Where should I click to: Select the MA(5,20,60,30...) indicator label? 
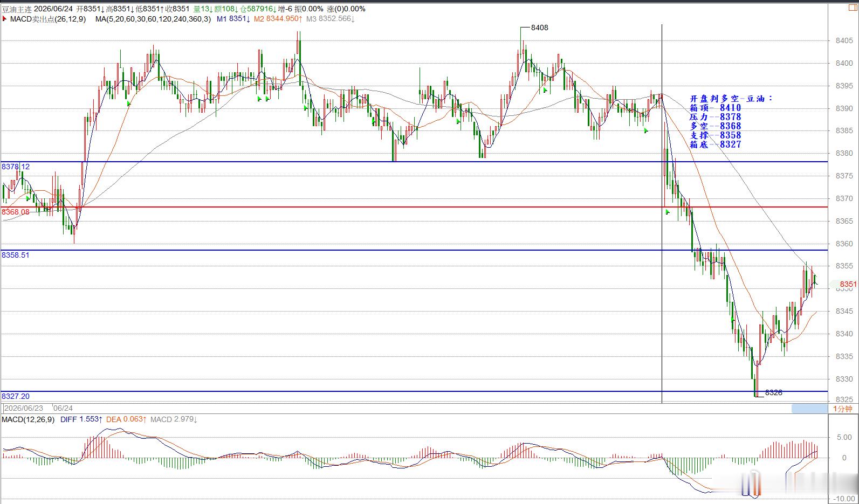pos(153,19)
